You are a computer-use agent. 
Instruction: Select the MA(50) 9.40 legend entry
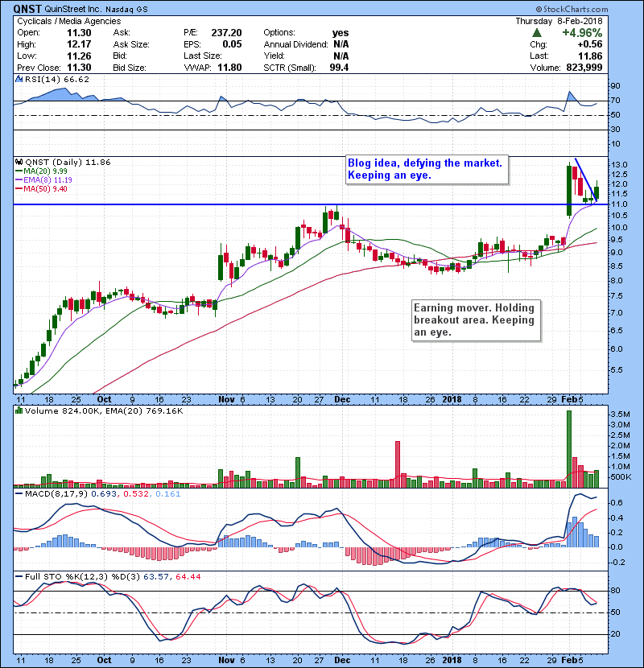pos(41,189)
